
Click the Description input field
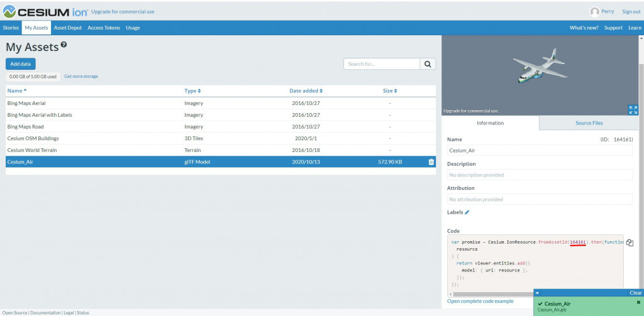pos(540,175)
